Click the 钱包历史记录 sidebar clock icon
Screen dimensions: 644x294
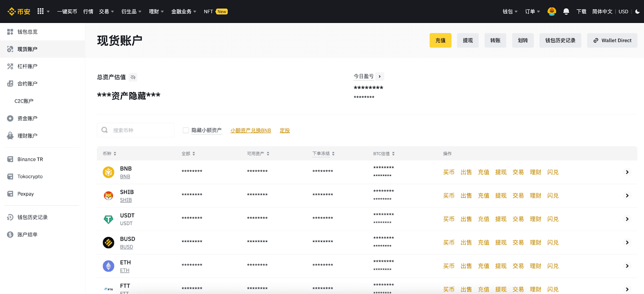10,217
